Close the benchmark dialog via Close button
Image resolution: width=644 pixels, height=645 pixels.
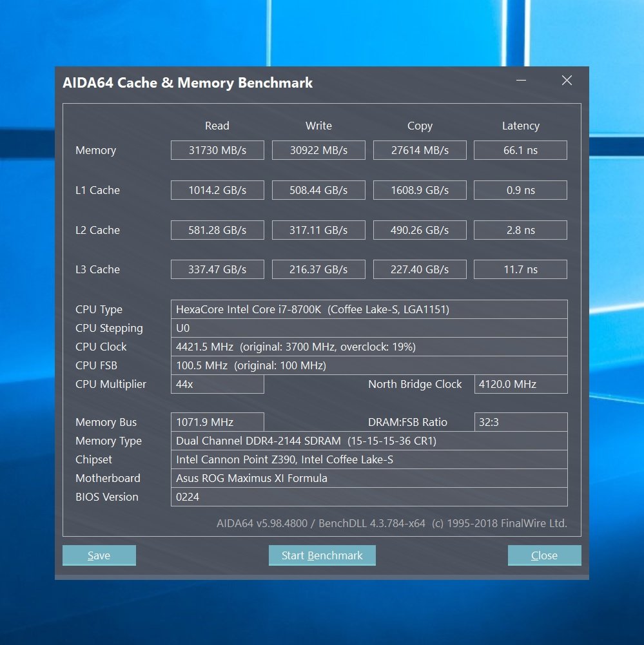[x=545, y=555]
